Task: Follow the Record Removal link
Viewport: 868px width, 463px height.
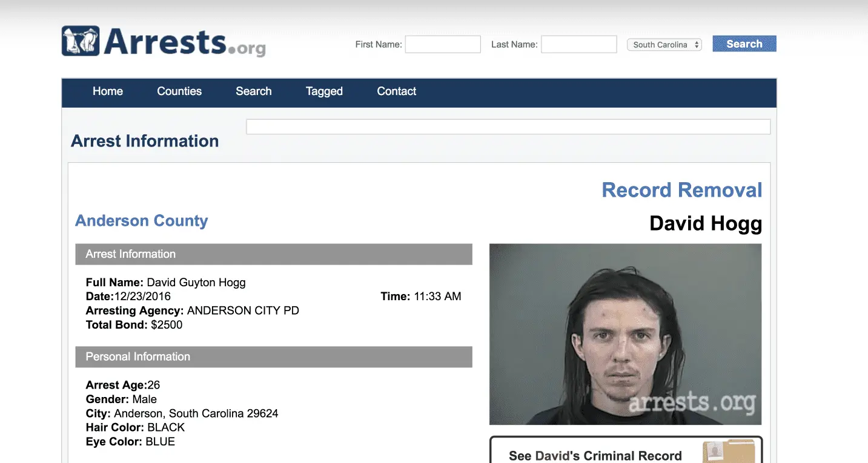Action: [x=681, y=190]
